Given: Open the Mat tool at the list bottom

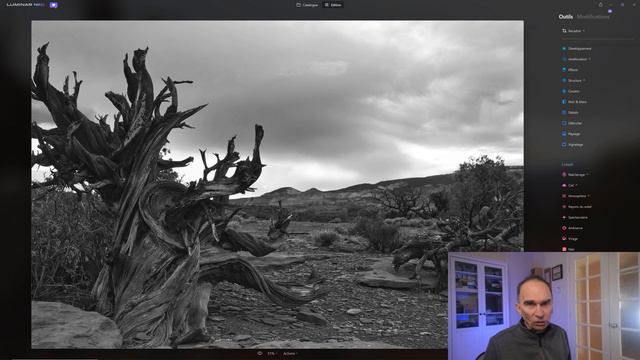Looking at the screenshot, I should point(568,249).
